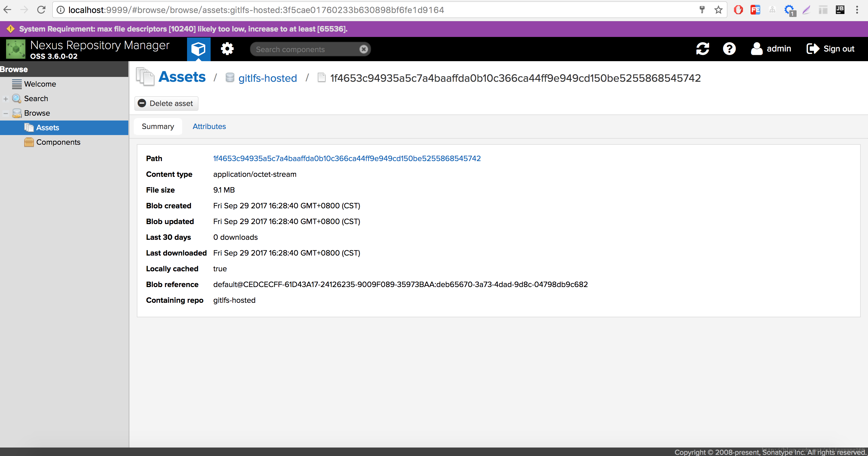Click the red shield extension icon
This screenshot has height=456, width=868.
738,10
